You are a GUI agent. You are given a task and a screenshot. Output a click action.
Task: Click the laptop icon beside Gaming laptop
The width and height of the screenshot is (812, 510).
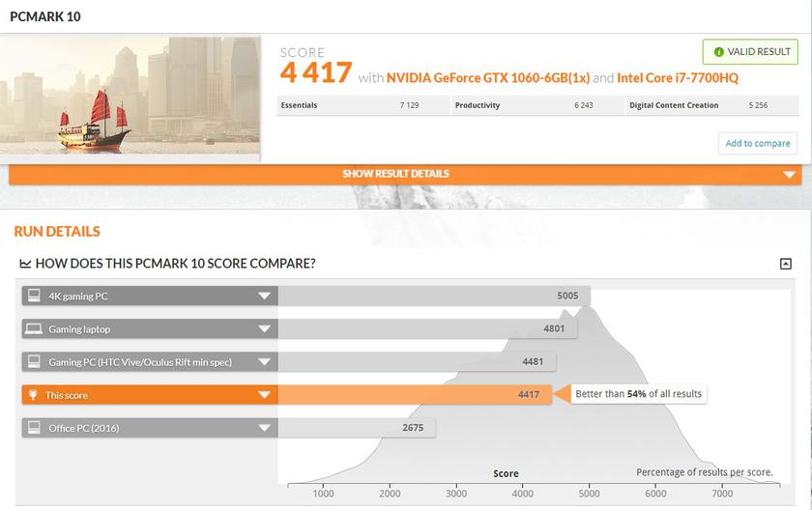[34, 329]
